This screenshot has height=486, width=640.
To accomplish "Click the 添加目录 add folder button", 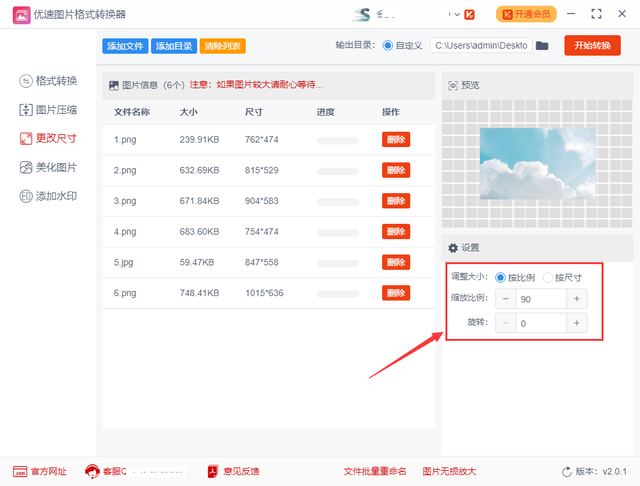I will pyautogui.click(x=174, y=46).
